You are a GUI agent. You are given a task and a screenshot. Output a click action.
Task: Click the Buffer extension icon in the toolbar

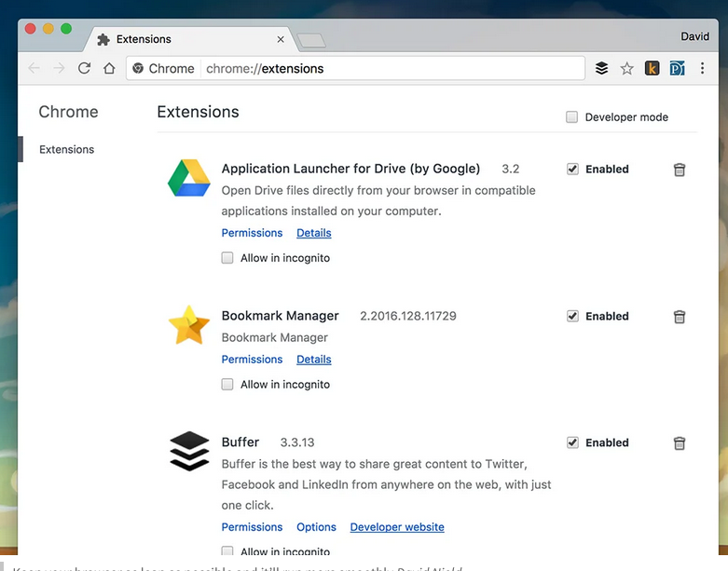click(x=602, y=68)
